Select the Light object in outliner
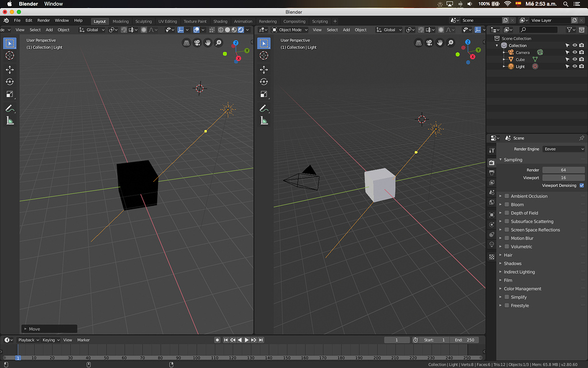Viewport: 588px width, 368px height. (x=520, y=66)
